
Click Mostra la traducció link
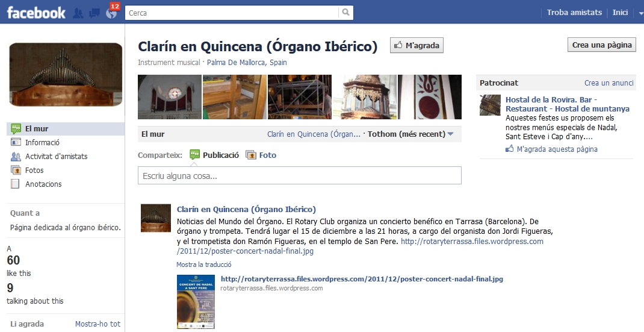coord(203,265)
